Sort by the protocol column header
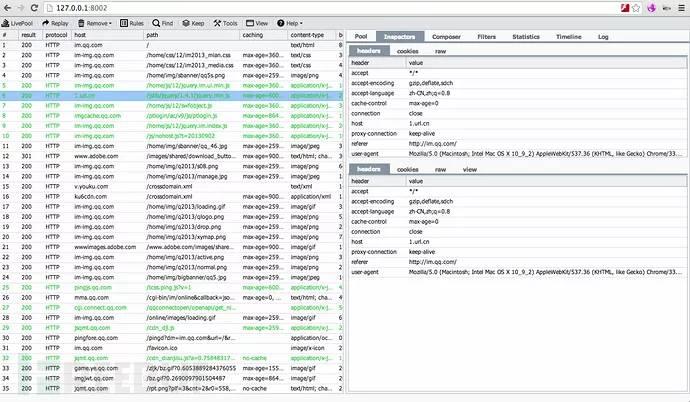This screenshot has height=402, width=690. pyautogui.click(x=56, y=35)
